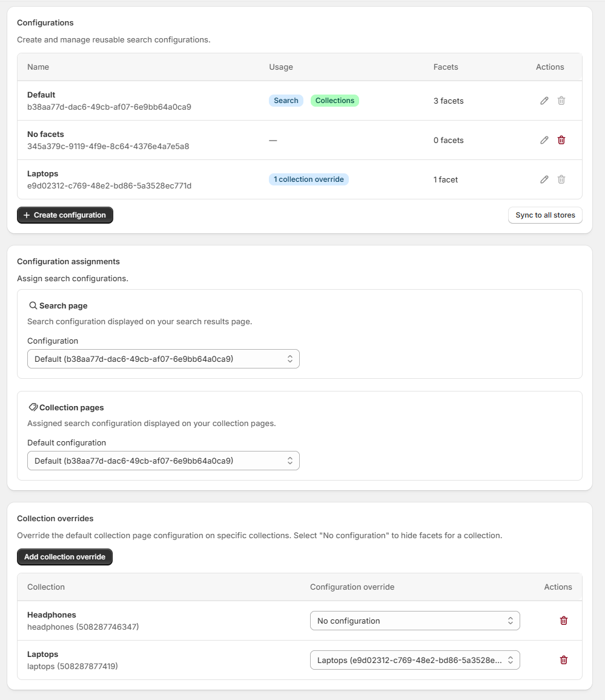This screenshot has width=605, height=700.
Task: Click the 1 collection override badge for Laptops
Action: click(x=308, y=179)
